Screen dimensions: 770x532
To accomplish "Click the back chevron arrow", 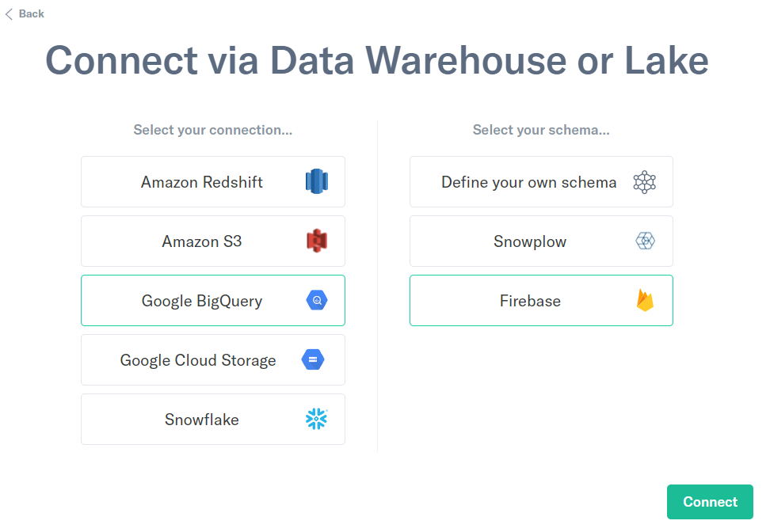I will pyautogui.click(x=9, y=14).
